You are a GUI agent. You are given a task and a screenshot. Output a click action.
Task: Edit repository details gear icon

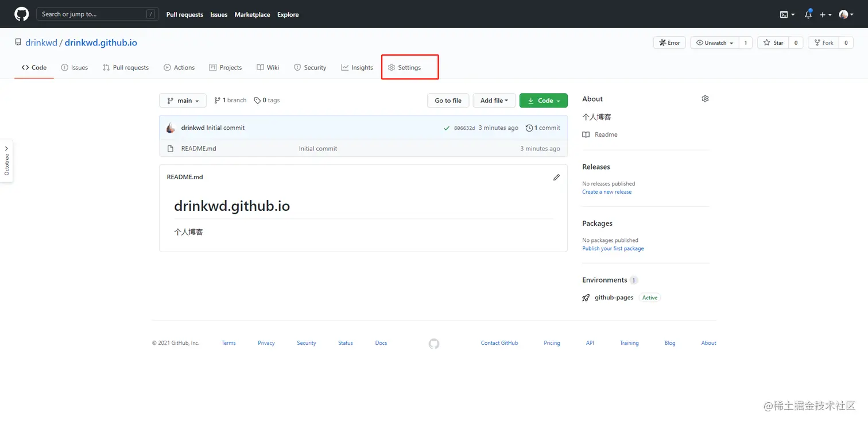point(705,99)
